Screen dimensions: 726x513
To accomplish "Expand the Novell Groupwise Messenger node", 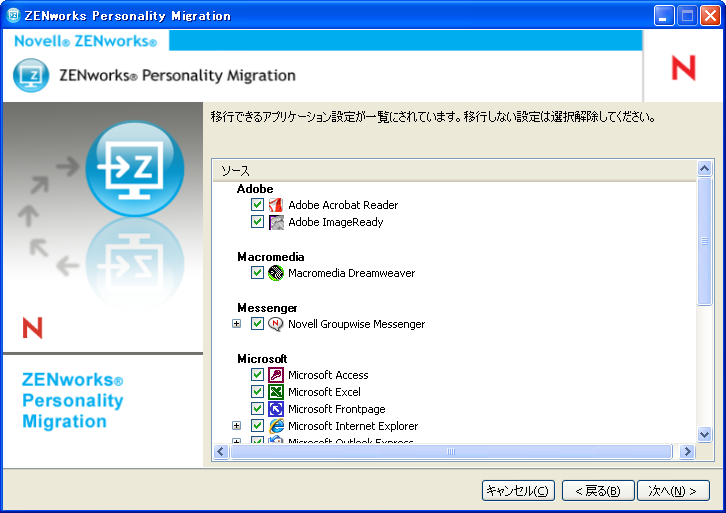I will click(x=237, y=324).
